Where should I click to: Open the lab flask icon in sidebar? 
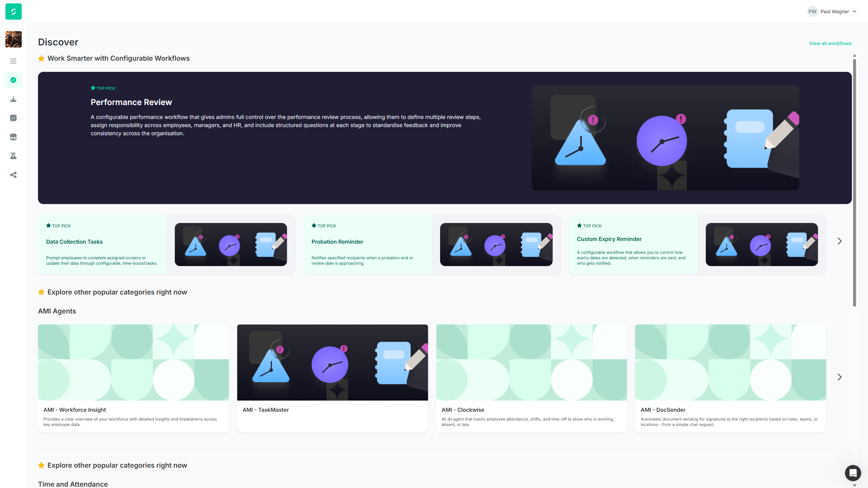tap(13, 156)
